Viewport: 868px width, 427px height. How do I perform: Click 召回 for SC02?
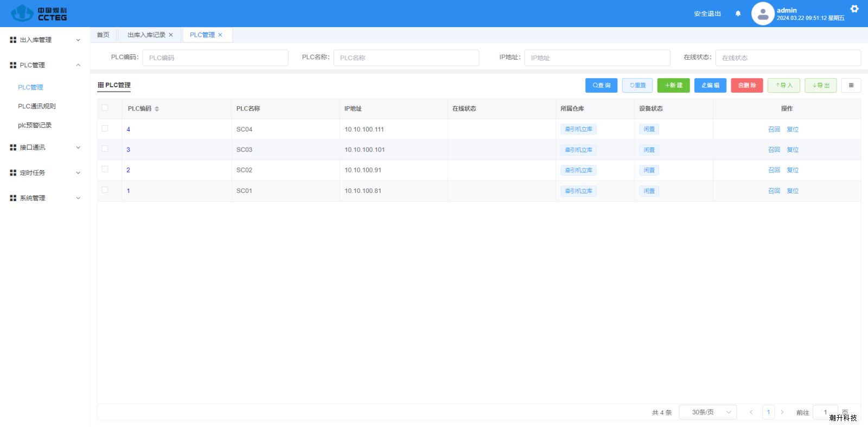(774, 170)
